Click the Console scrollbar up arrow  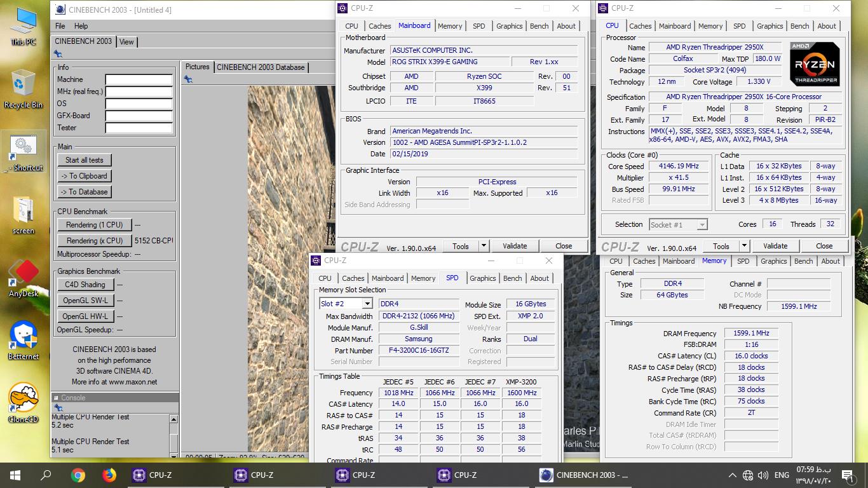[x=173, y=419]
